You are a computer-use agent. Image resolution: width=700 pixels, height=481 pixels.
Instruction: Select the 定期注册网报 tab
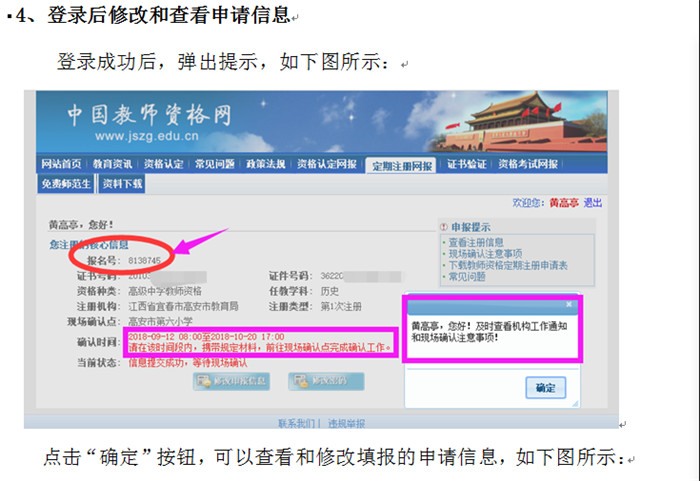point(402,166)
